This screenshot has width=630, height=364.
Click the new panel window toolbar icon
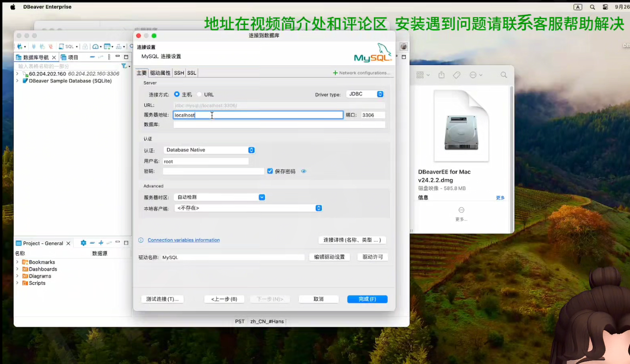(x=107, y=46)
